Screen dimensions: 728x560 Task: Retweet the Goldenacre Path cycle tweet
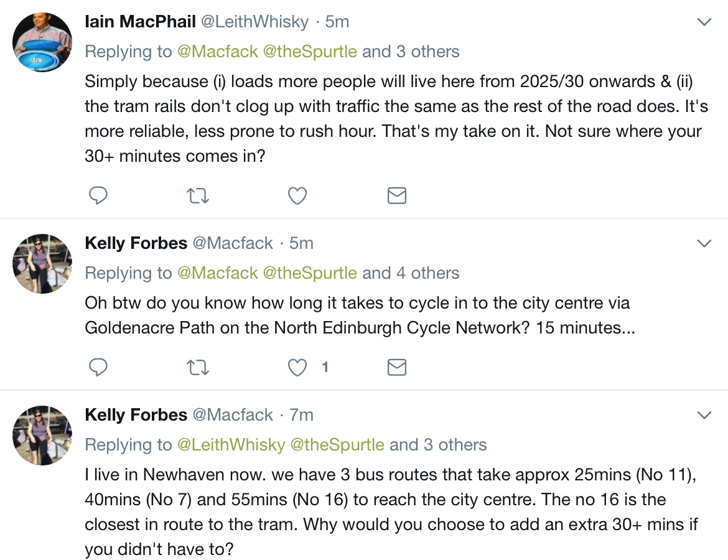[x=198, y=368]
